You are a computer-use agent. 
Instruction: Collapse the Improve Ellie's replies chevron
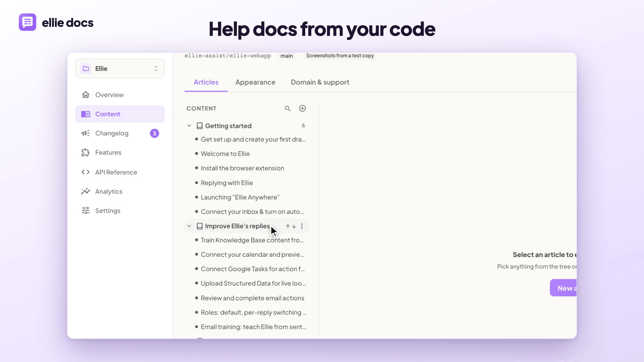[x=189, y=226]
